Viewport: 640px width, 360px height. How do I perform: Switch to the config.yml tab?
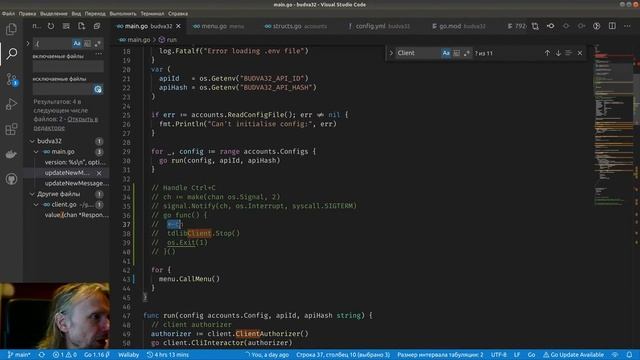[379, 26]
